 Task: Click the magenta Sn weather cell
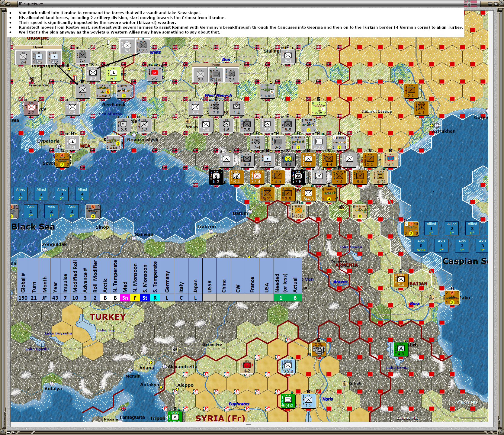(125, 298)
